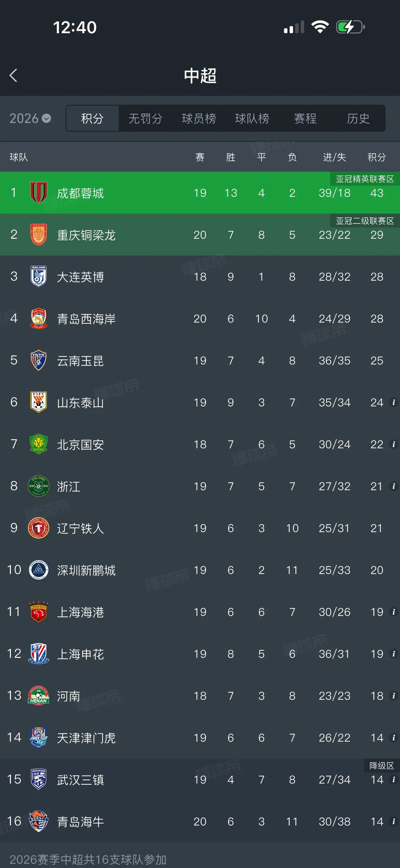Tap the 积分 column header
This screenshot has height=868, width=400.
tap(376, 157)
